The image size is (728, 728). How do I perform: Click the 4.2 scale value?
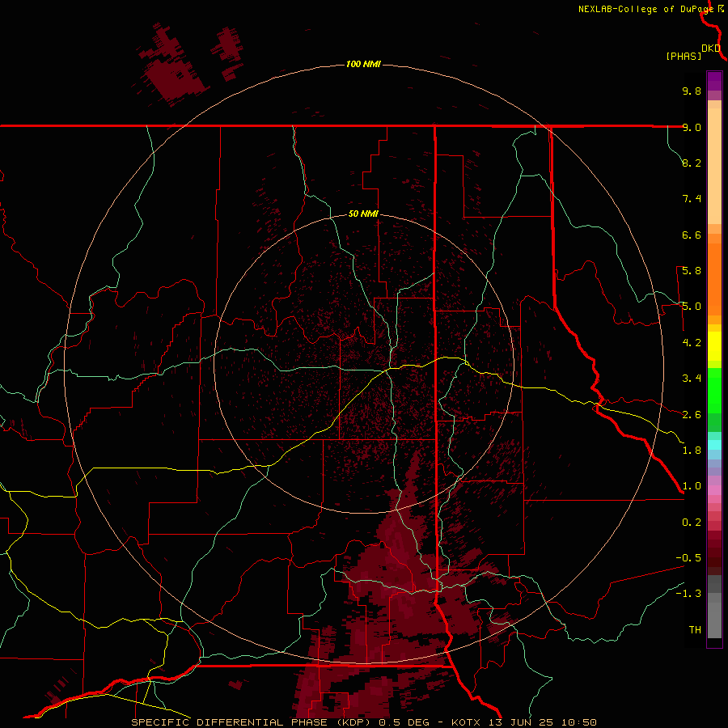click(x=692, y=343)
